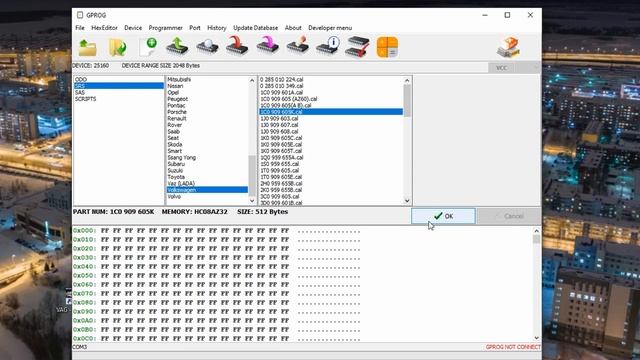Image resolution: width=640 pixels, height=360 pixels.
Task: Open the Programmer menu
Action: point(165,28)
